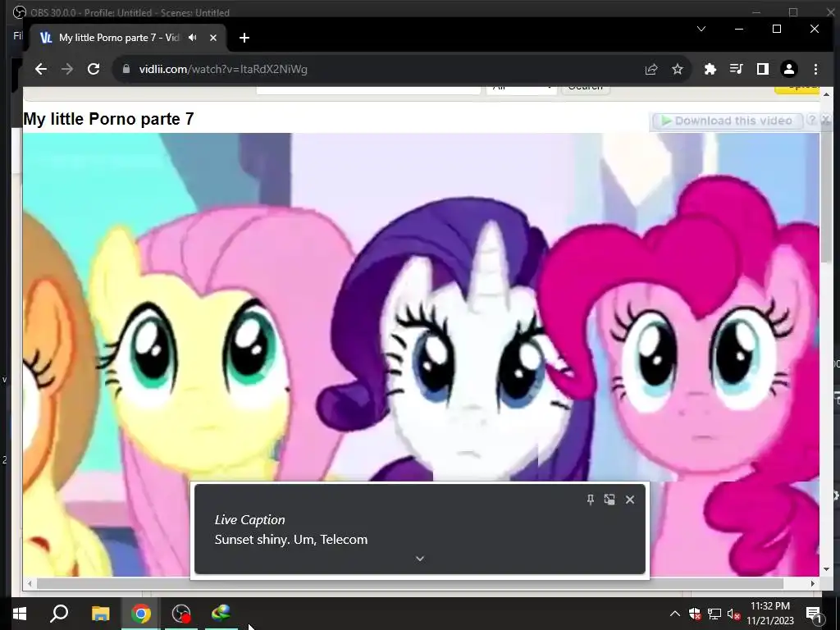Open network tray icon
840x630 pixels.
[x=714, y=614]
